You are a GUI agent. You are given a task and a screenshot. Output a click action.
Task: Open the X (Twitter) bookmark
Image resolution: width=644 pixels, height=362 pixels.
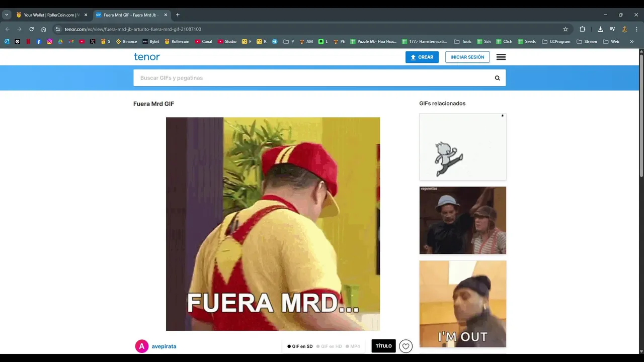click(x=93, y=42)
